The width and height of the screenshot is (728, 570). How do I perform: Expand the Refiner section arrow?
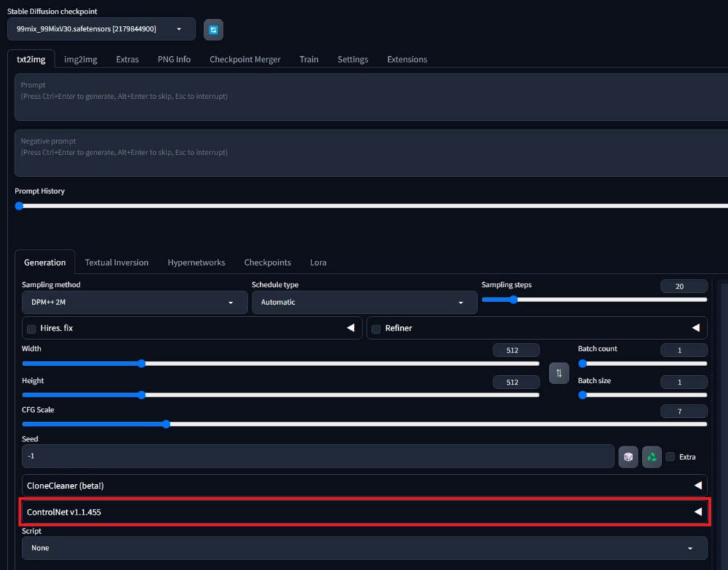(x=695, y=328)
